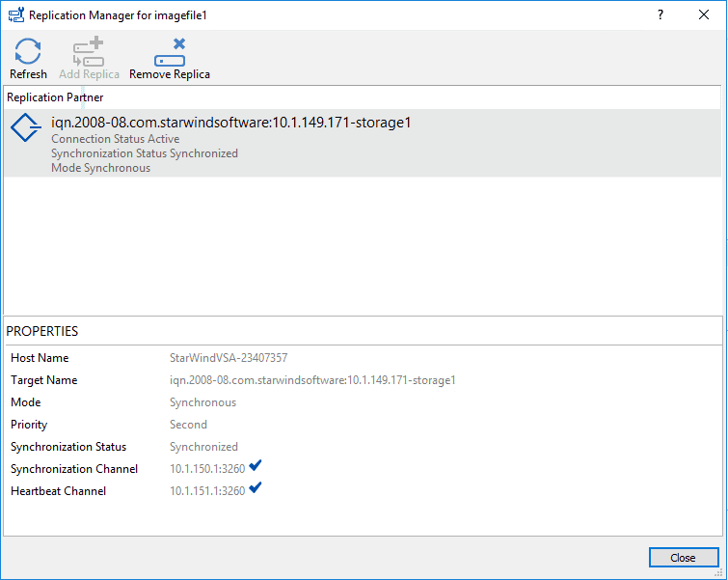Click the Remove Replica icon
This screenshot has width=728, height=580.
170,53
